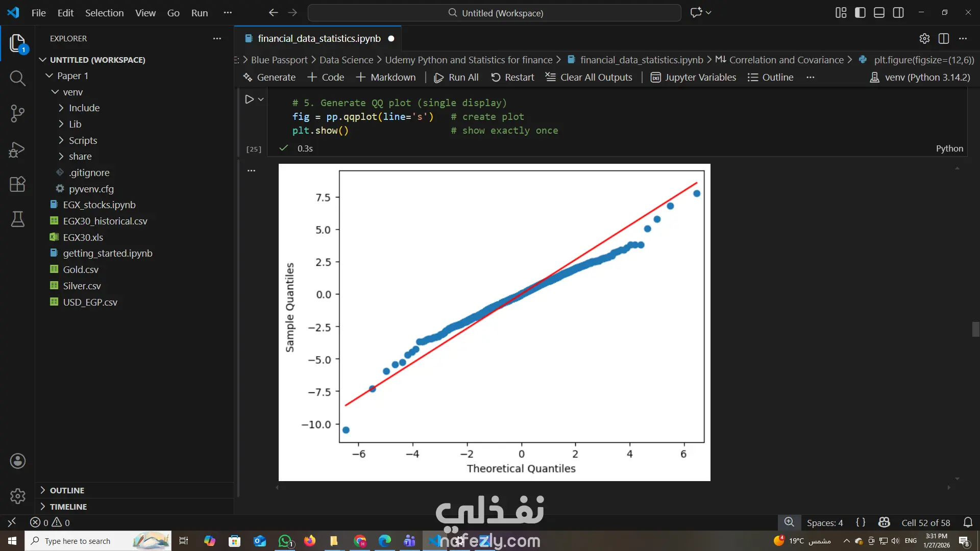Expand the OUTLINE section
This screenshot has width=980, height=551.
point(67,490)
